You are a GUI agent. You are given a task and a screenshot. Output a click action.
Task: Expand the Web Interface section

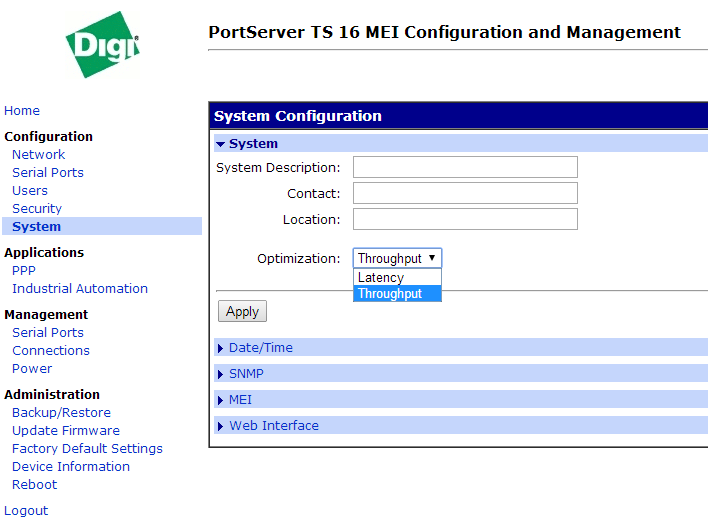pyautogui.click(x=273, y=426)
